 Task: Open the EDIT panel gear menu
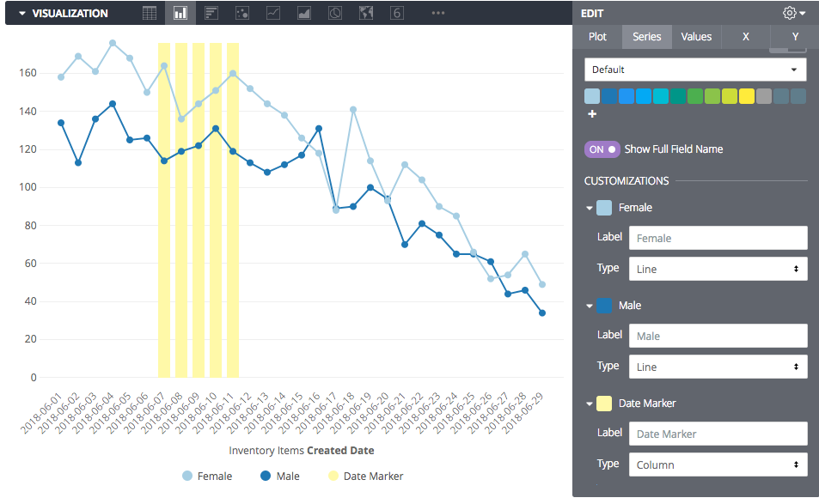(x=794, y=13)
